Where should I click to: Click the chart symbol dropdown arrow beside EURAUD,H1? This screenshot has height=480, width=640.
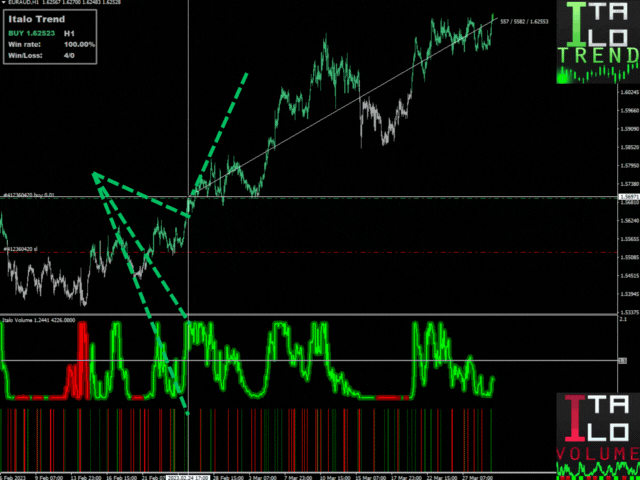coord(5,4)
